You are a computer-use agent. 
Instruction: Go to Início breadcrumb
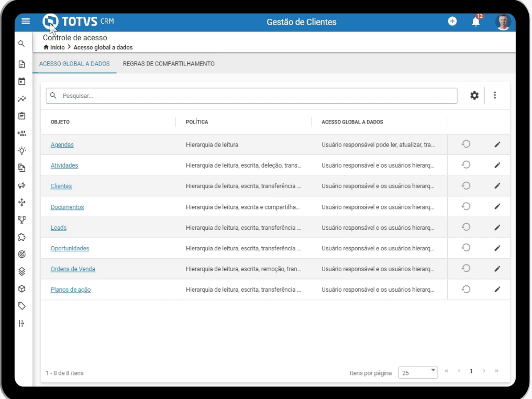tap(54, 47)
